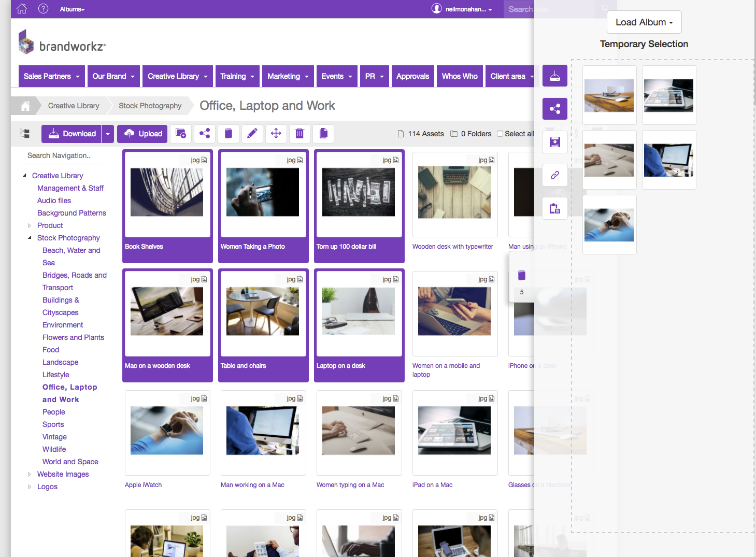Click the share icon in main toolbar
Screen dimensions: 756x557
point(205,134)
